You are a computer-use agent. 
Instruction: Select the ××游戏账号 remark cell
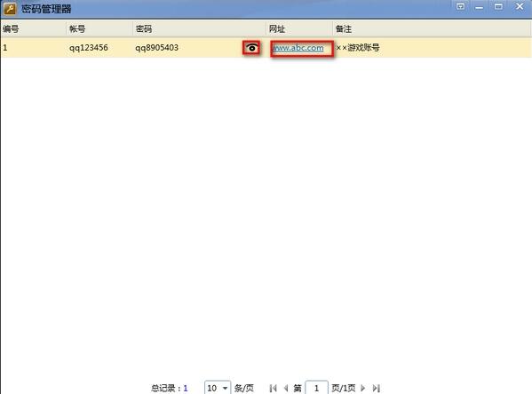358,48
